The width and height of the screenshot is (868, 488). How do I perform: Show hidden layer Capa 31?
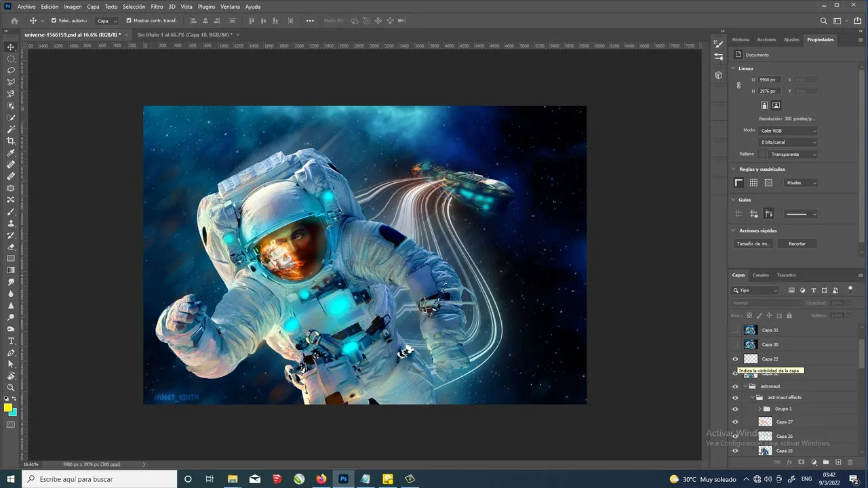(x=735, y=330)
